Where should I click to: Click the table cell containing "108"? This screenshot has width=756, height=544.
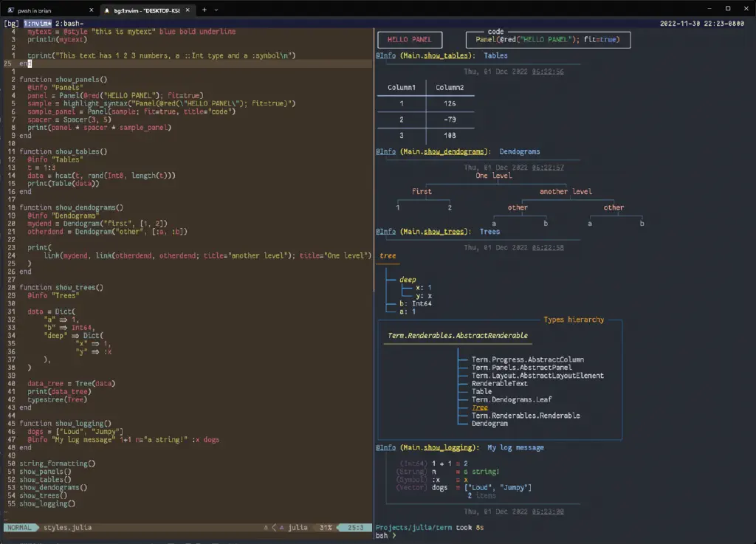coord(450,136)
